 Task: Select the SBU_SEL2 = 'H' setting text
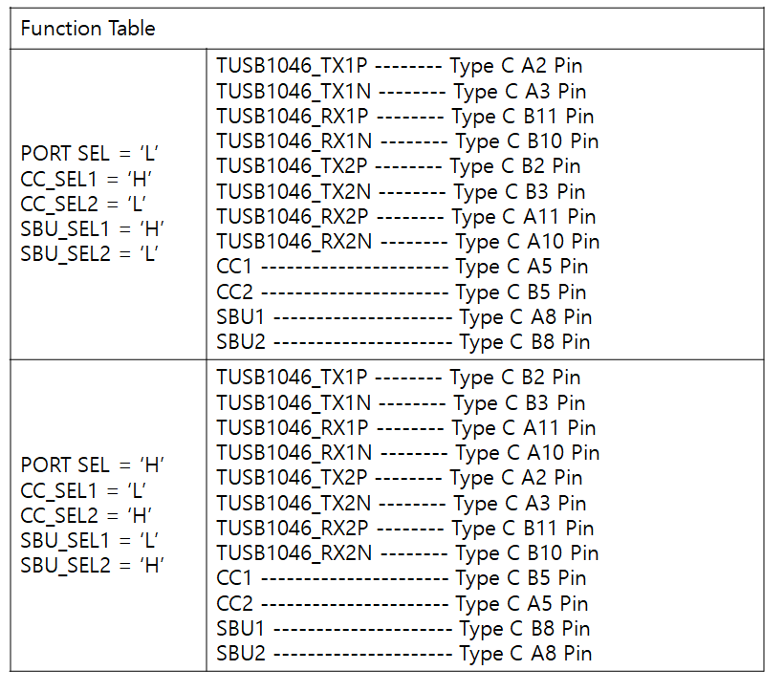coord(93,565)
